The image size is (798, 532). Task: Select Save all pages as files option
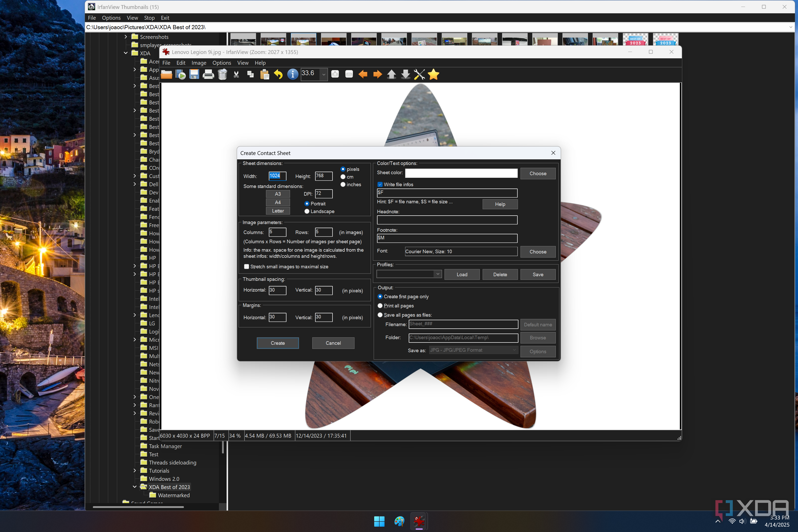pyautogui.click(x=380, y=315)
